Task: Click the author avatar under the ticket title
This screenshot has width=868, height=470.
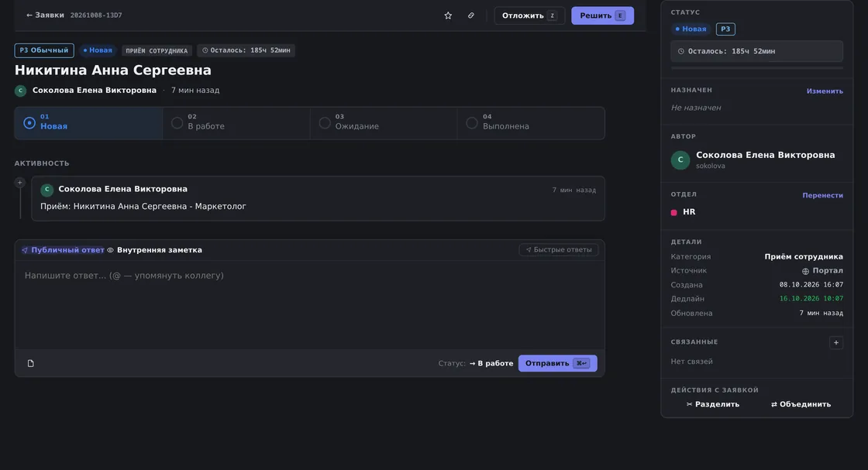Action: 20,91
